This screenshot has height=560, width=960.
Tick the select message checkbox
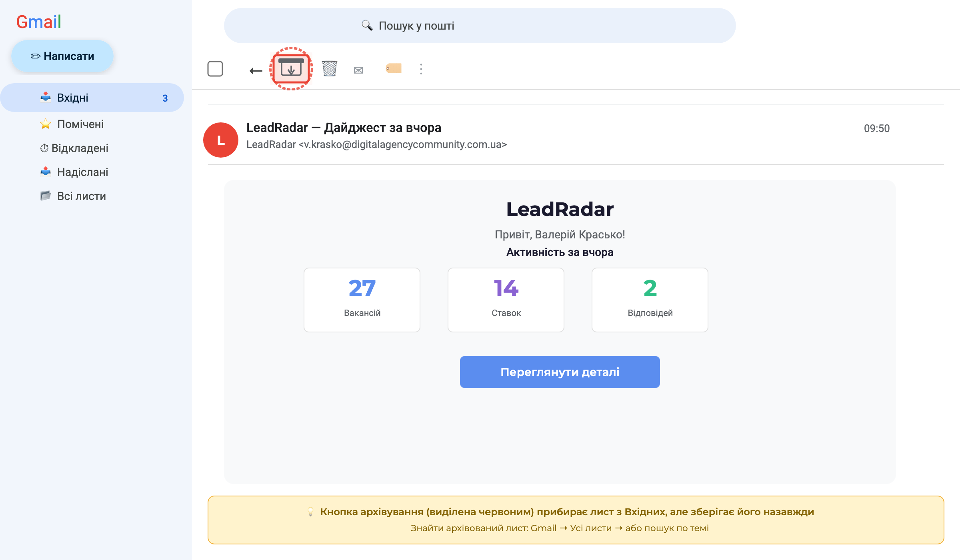(215, 69)
